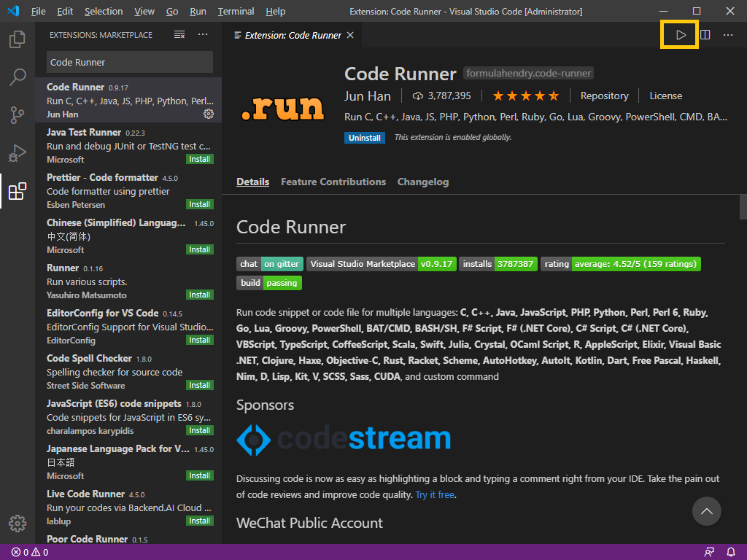Click the Run Code play button

pos(681,35)
